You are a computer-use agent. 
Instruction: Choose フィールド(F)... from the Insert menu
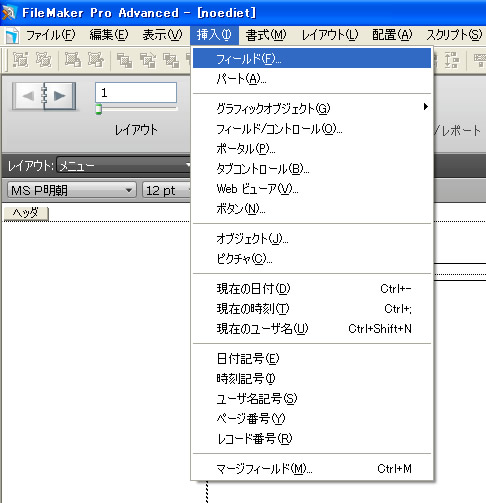(x=312, y=58)
